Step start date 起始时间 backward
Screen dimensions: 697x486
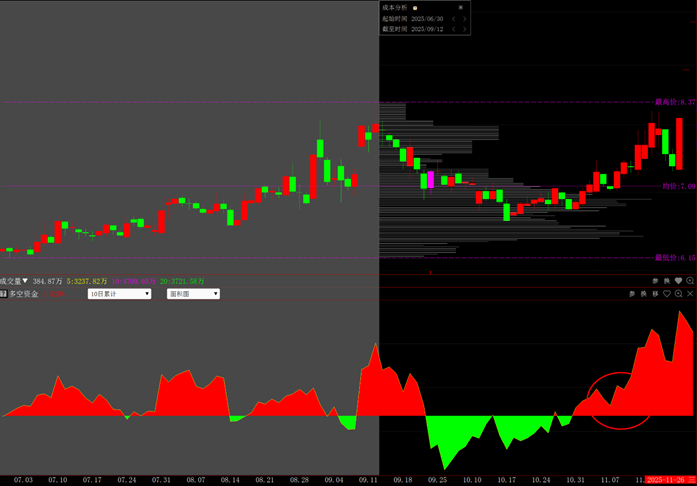coord(453,18)
